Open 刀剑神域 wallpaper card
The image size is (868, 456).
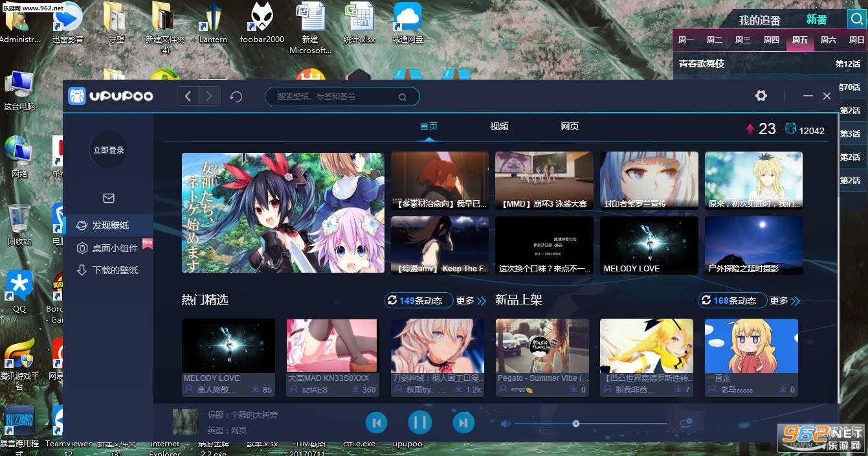point(438,357)
